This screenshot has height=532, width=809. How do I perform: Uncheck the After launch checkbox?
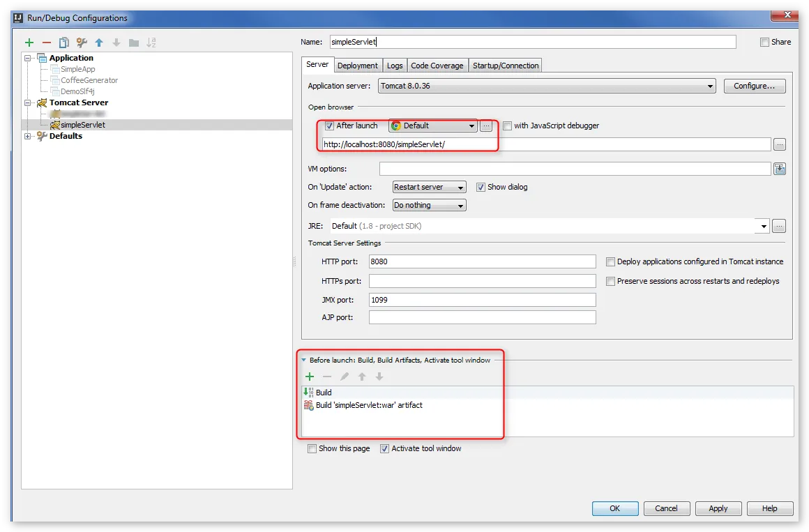coord(329,126)
